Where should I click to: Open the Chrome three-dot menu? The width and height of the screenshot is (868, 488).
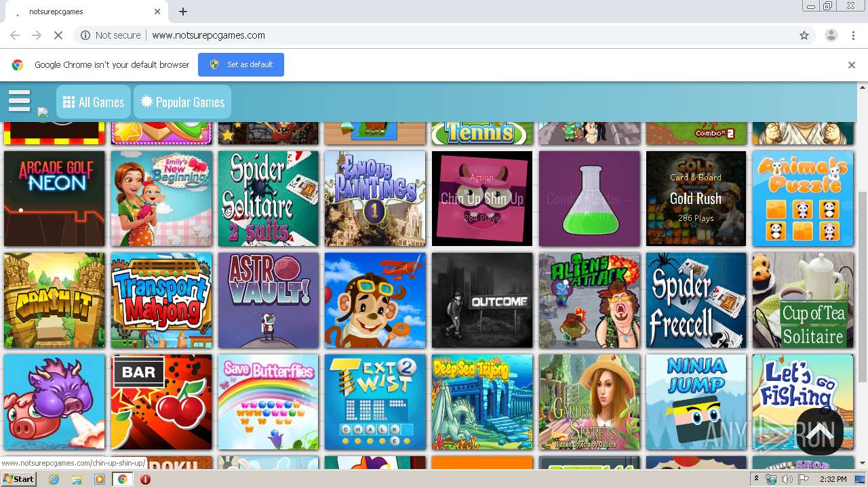point(853,35)
